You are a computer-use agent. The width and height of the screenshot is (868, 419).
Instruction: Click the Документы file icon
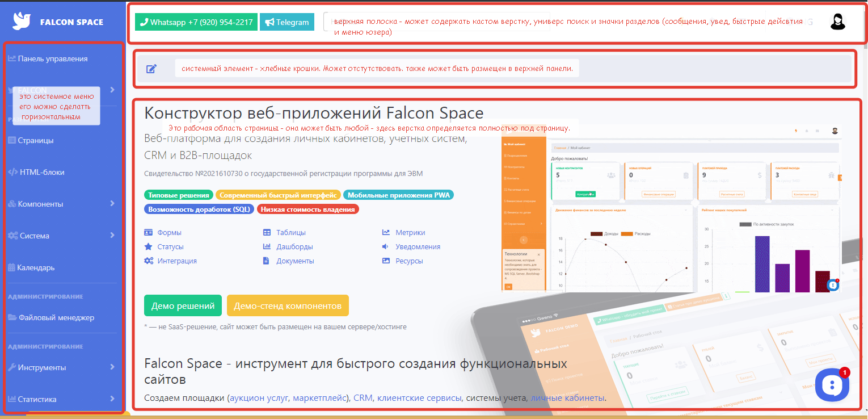[x=266, y=261]
